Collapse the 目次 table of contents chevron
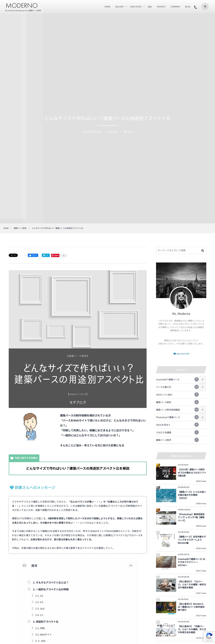The image size is (215, 644). (x=131, y=565)
